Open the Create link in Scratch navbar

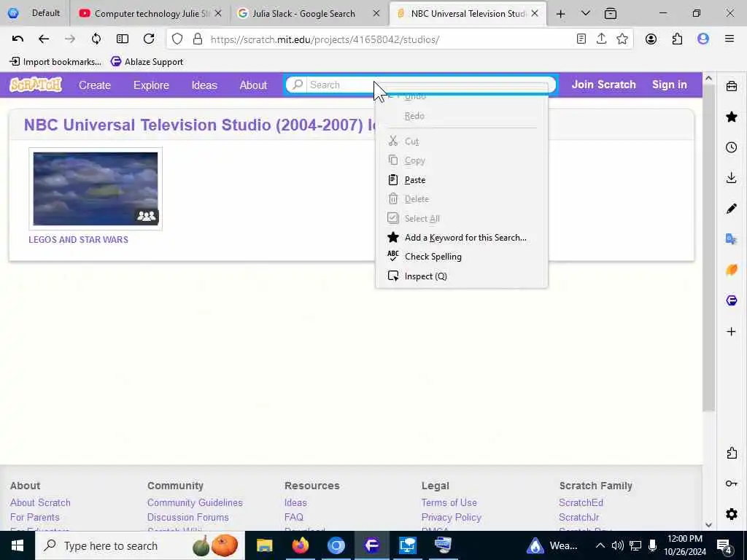point(95,85)
